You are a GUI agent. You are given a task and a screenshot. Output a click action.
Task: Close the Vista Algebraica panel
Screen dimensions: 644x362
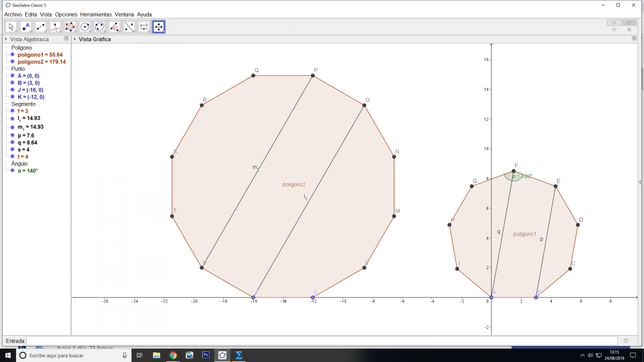tap(67, 39)
